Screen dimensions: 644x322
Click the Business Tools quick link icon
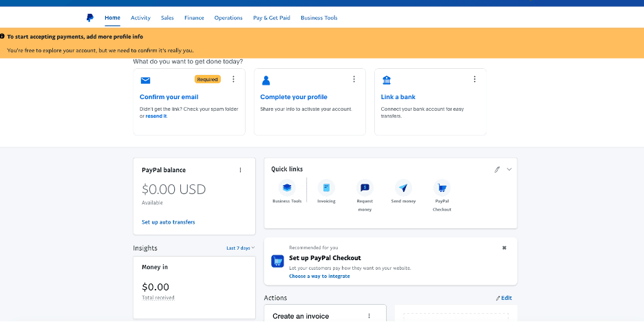(x=287, y=188)
